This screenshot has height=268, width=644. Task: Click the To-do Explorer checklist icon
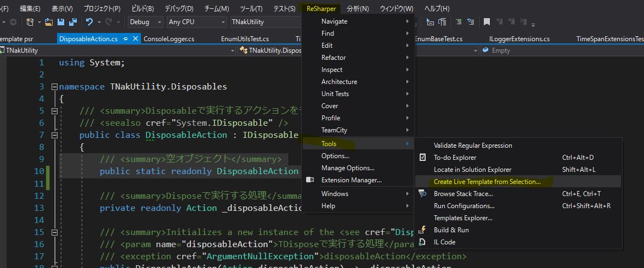[x=422, y=158]
